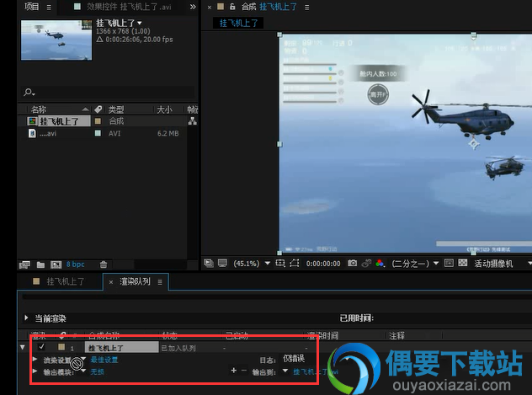
Task: Click the 8 bpc color depth button
Action: pyautogui.click(x=75, y=264)
